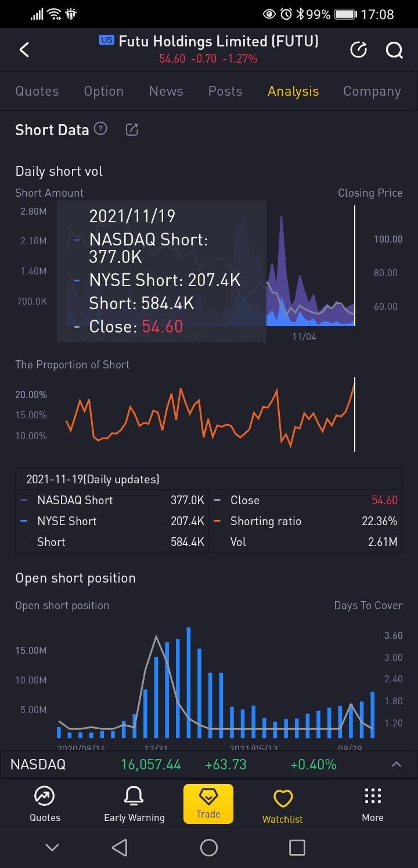Tap the back arrow icon
This screenshot has width=418, height=868.
click(24, 50)
